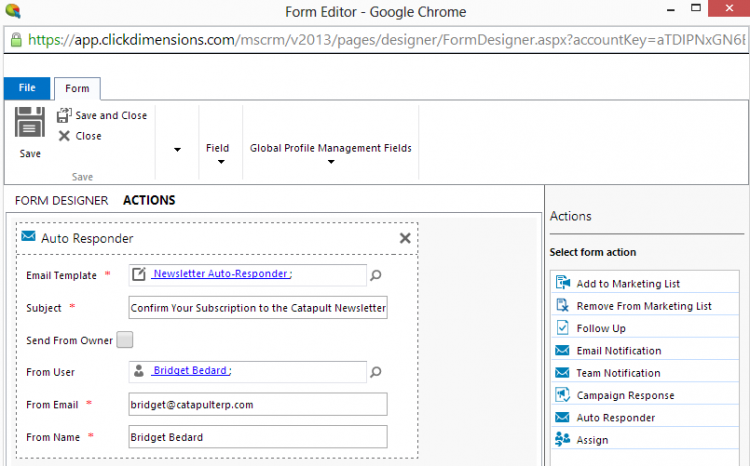Click the browser URL address bar

click(x=375, y=40)
